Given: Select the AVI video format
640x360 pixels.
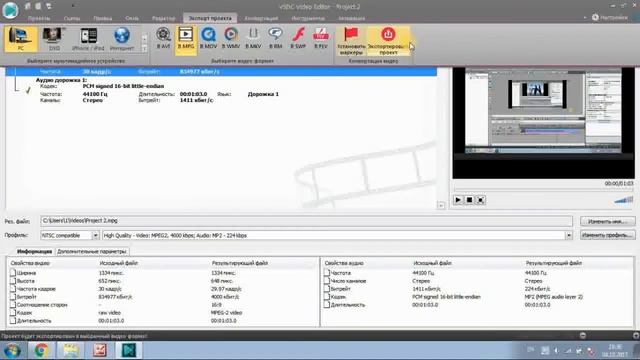Looking at the screenshot, I should click(163, 38).
